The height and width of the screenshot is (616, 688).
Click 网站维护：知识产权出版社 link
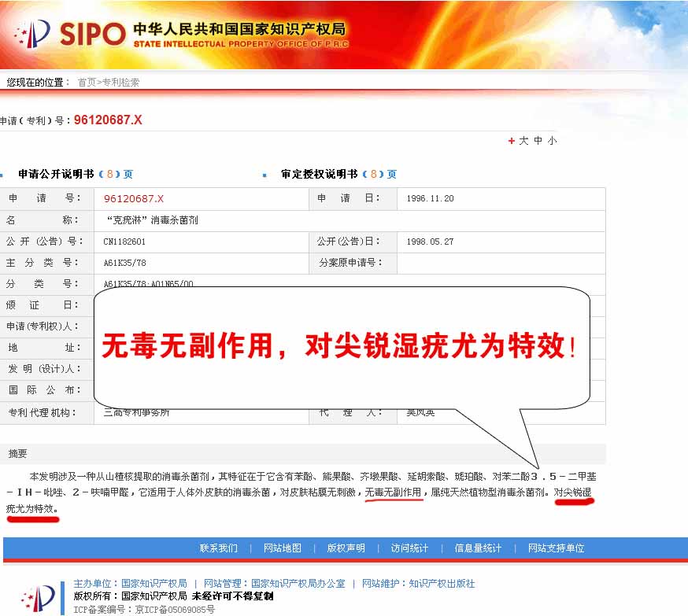tap(418, 584)
